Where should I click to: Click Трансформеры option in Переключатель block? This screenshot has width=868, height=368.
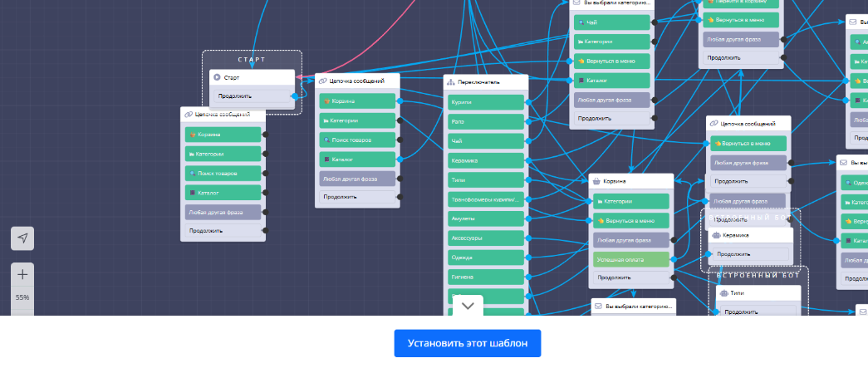(x=486, y=199)
